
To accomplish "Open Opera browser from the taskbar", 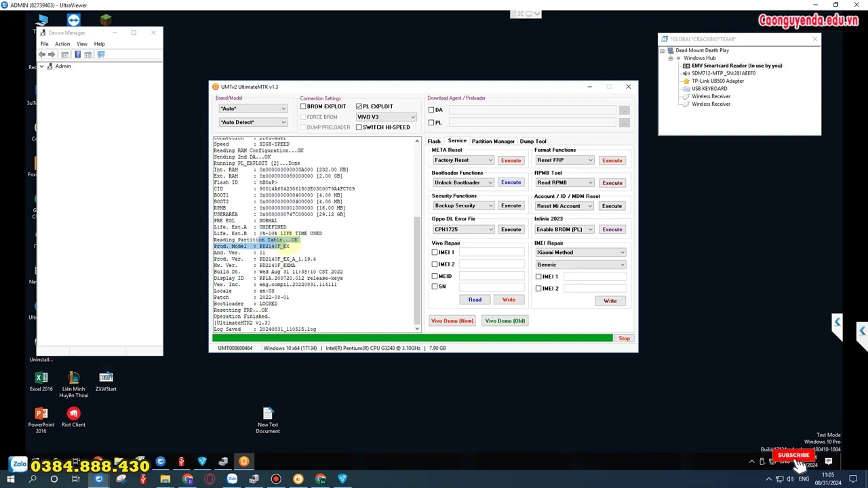I will 210,479.
